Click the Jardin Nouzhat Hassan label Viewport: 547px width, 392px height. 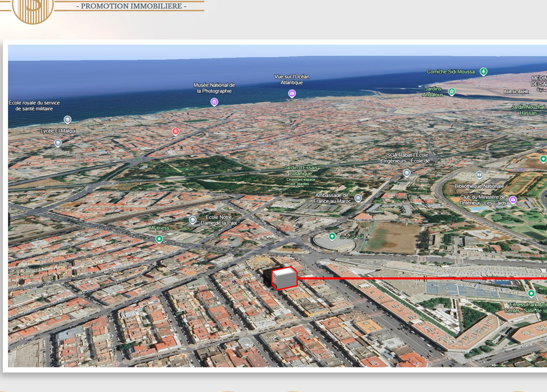tap(528, 110)
